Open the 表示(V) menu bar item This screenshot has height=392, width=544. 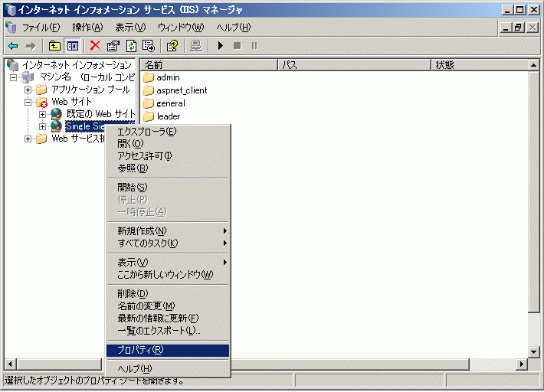pos(130,28)
